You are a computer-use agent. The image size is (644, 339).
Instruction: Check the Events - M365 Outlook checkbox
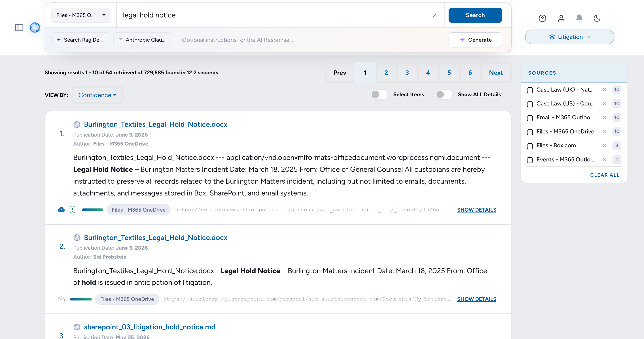[x=530, y=160]
